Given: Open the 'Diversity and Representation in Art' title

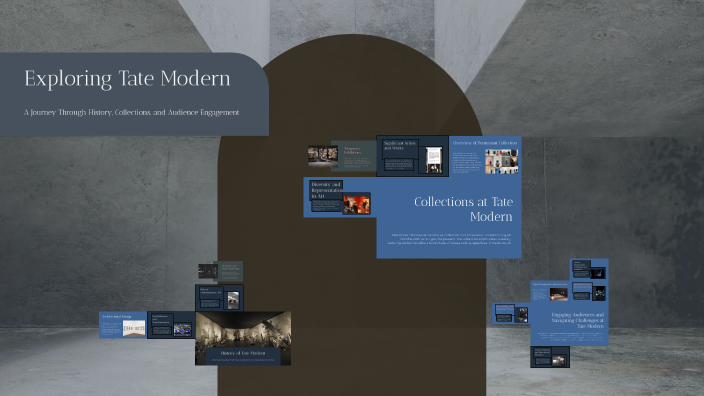Looking at the screenshot, I should [x=326, y=190].
